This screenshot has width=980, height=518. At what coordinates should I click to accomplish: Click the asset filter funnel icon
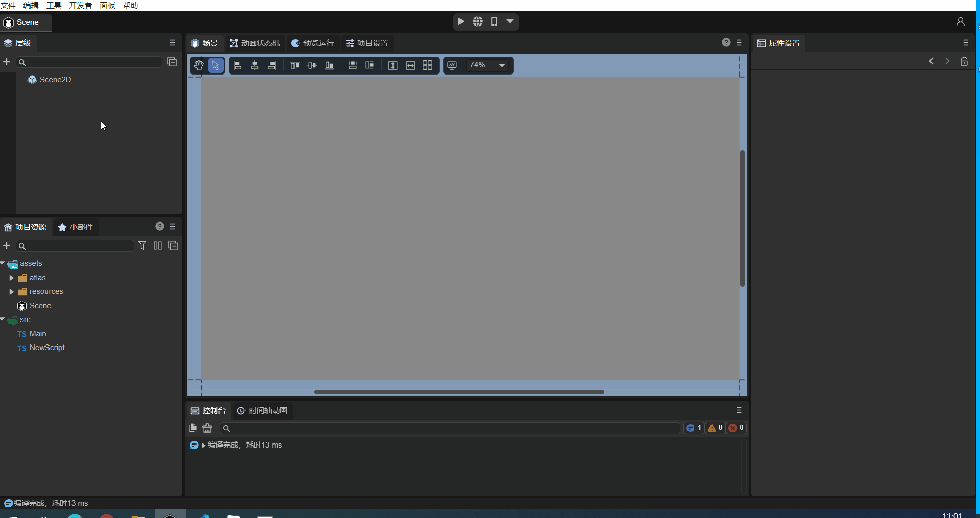[x=142, y=245]
